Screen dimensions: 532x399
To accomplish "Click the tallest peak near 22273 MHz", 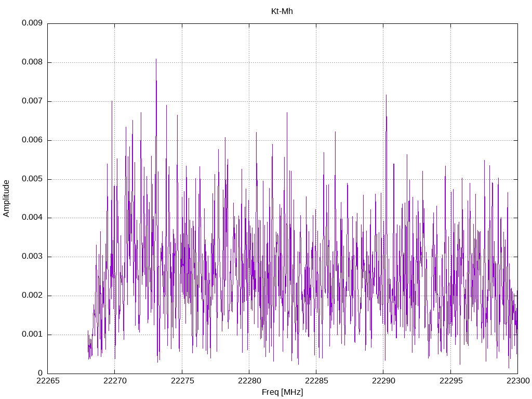I will pos(156,59).
